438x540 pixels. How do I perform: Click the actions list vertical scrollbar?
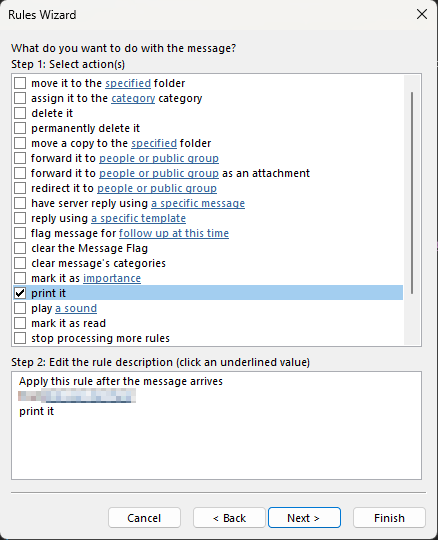pyautogui.click(x=412, y=193)
